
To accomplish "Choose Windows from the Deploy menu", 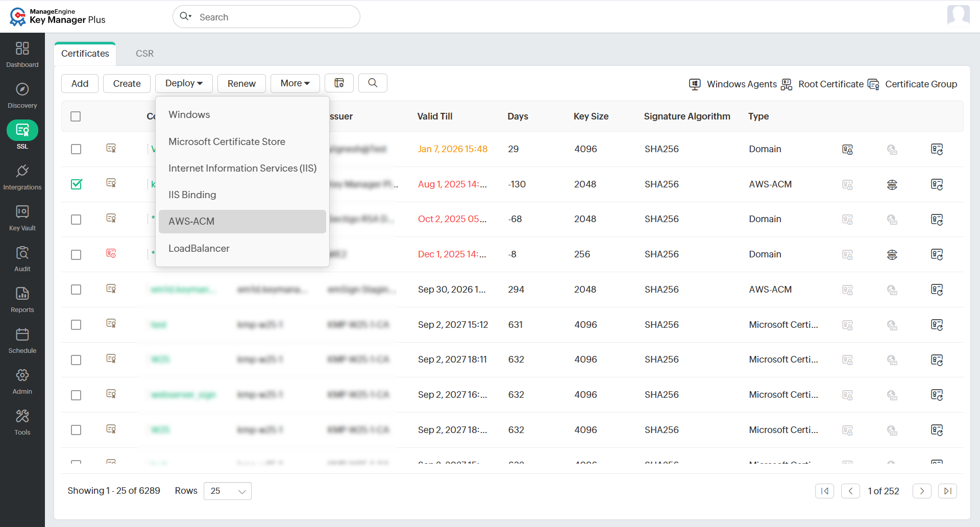I will [x=242, y=114].
